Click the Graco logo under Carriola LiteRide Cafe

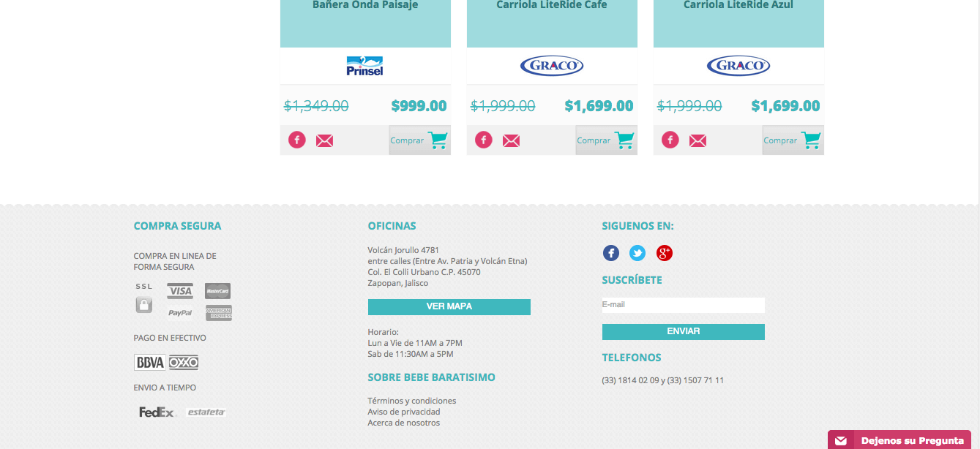552,66
